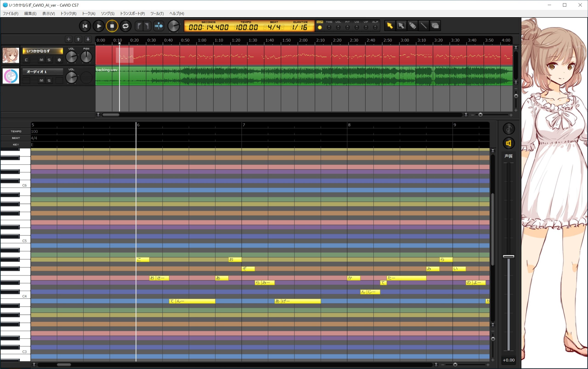Select the note たー
The image size is (588, 369).
pos(406,278)
